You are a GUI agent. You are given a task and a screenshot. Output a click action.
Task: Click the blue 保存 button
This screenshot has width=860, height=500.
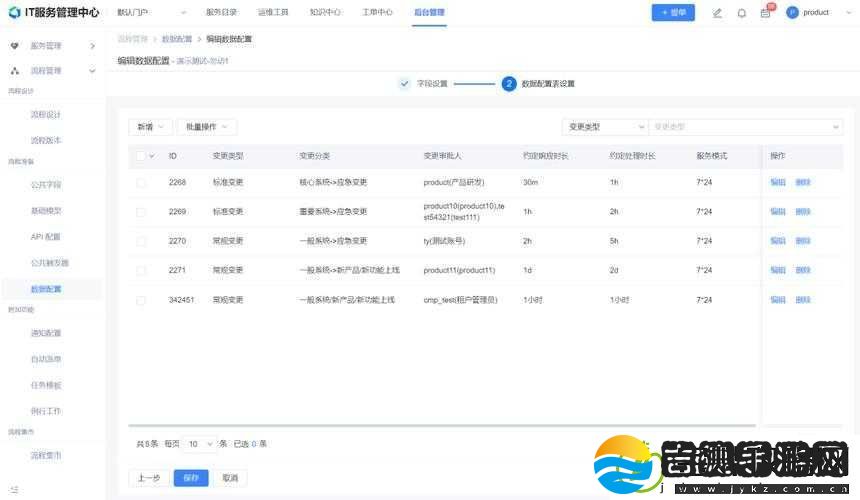pyautogui.click(x=191, y=478)
